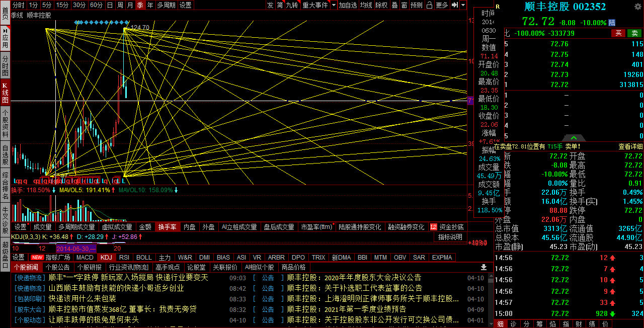
Task: Toggle 预测 forecast display
Action: click(x=417, y=5)
